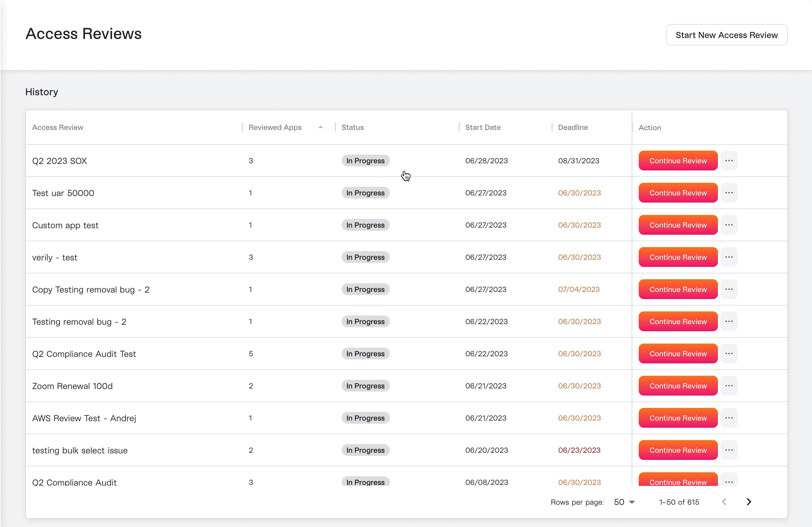Open more options for Testing removal bug - 2 row
This screenshot has width=812, height=527.
(729, 321)
